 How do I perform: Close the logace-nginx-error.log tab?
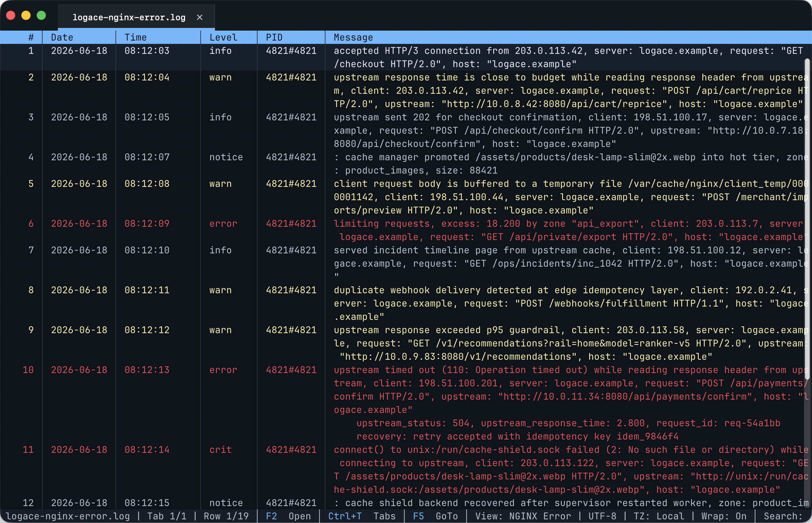200,17
